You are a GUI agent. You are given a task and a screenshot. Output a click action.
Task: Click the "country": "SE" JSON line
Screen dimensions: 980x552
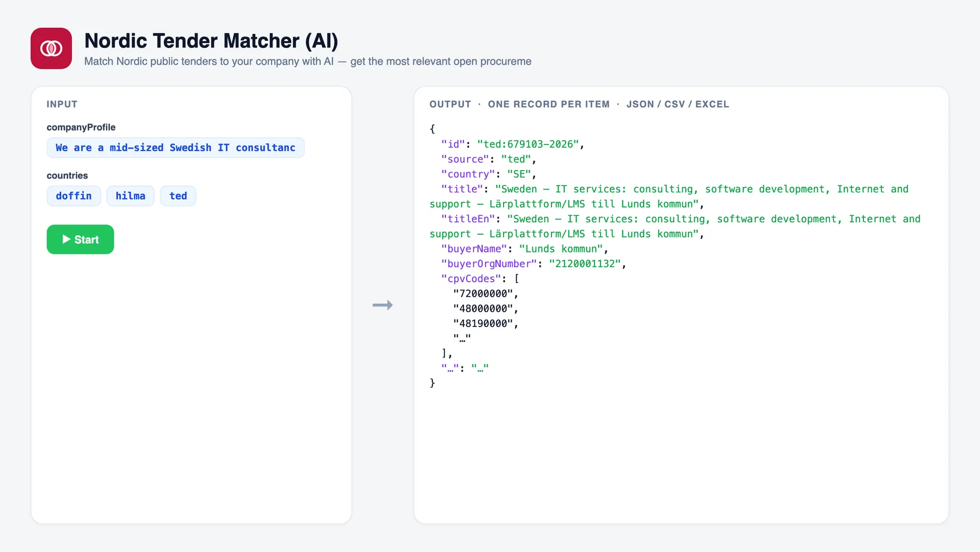(x=489, y=174)
